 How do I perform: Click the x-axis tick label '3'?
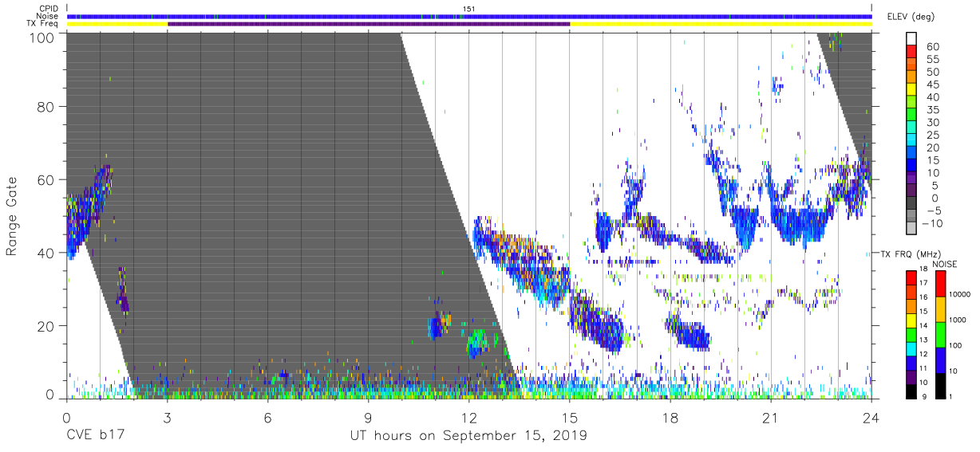168,417
